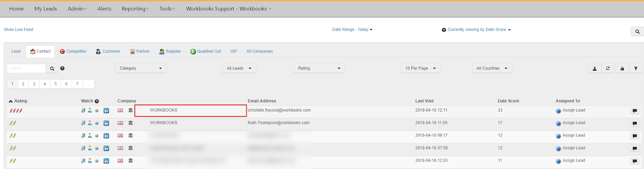Click comment icon for the 12:03 visit row
644x169 pixels.
click(x=635, y=161)
